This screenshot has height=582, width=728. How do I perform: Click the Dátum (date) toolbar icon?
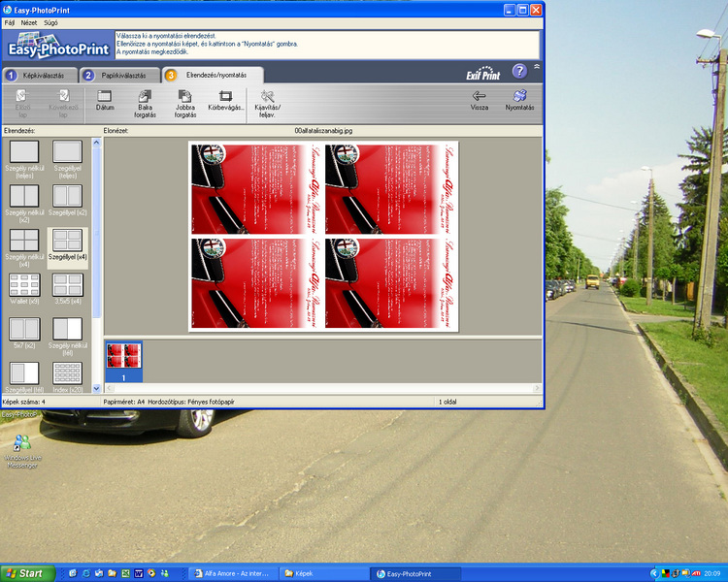pos(105,100)
